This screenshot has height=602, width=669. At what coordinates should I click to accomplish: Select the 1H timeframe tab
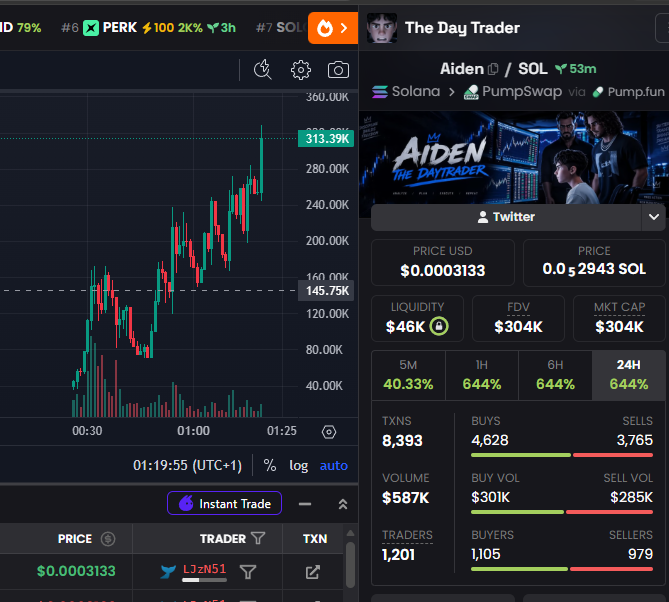point(482,375)
